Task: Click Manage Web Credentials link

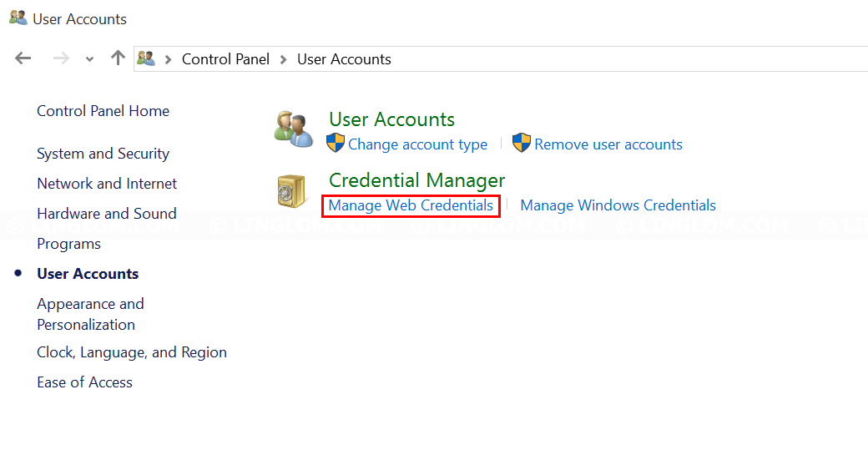Action: coord(411,205)
